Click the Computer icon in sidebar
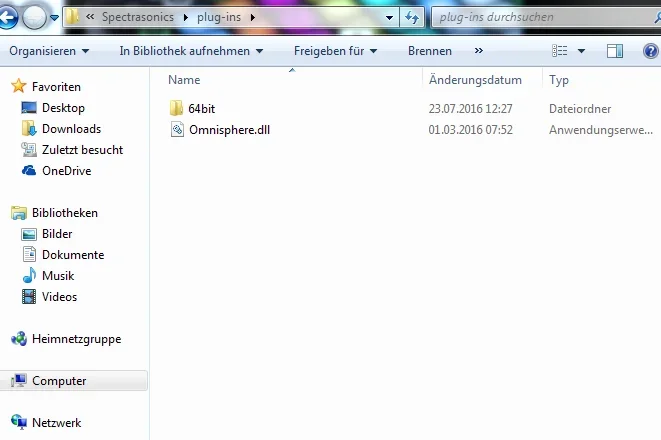This screenshot has height=440, width=661. [x=19, y=380]
